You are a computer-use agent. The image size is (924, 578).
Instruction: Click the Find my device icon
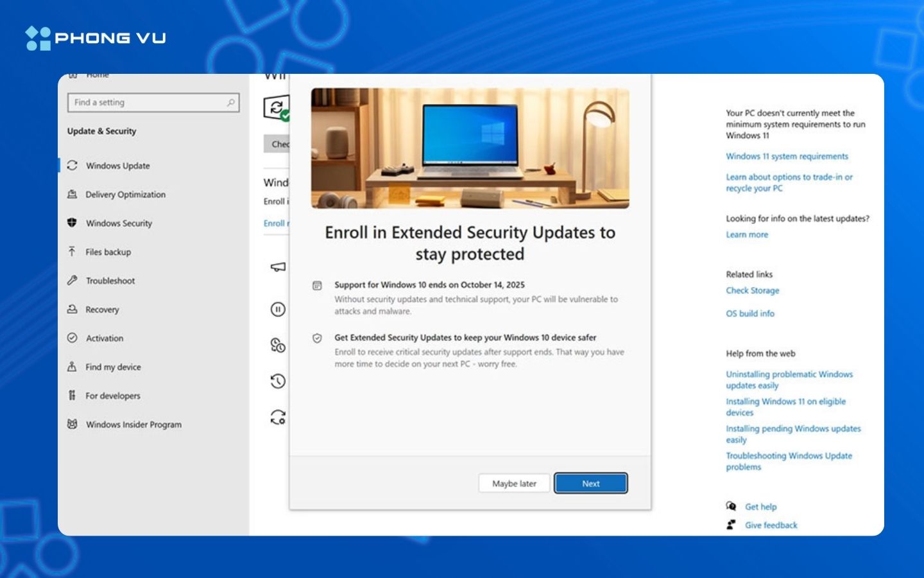click(73, 367)
